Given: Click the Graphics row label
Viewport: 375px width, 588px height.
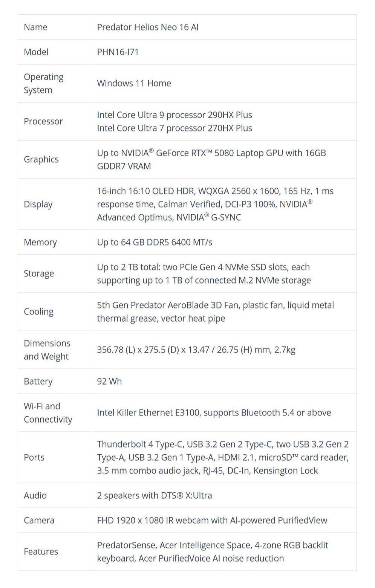Looking at the screenshot, I should [x=41, y=159].
